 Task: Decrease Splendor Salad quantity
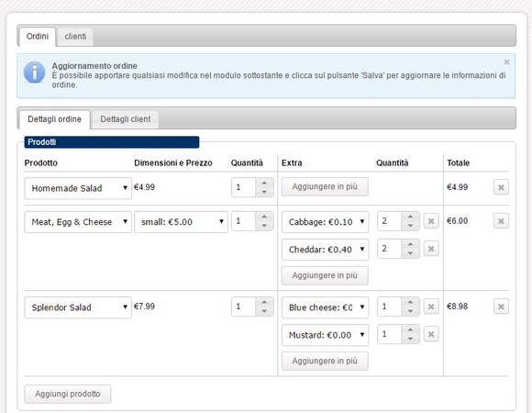[x=264, y=311]
